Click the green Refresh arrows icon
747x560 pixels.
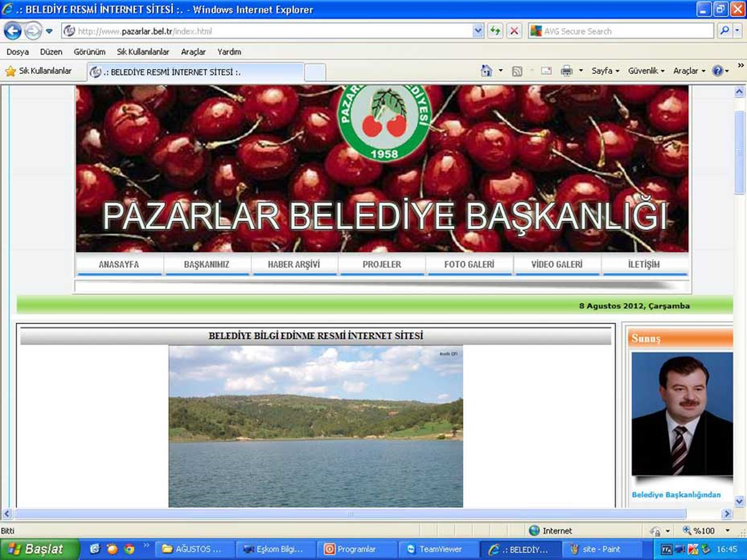tap(495, 31)
